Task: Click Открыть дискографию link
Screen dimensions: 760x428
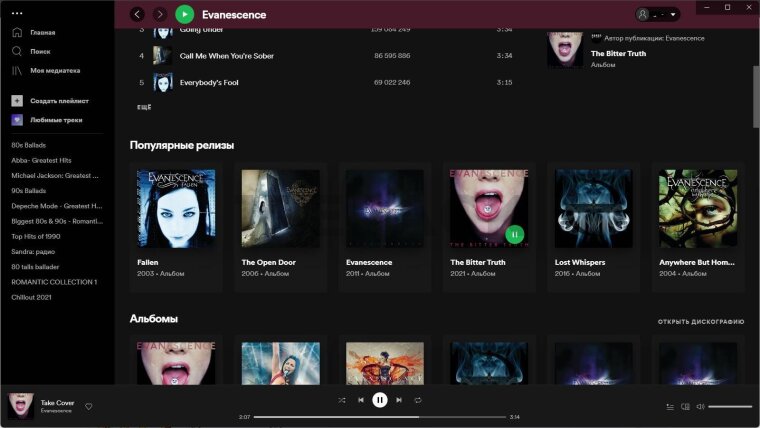Action: tap(700, 322)
